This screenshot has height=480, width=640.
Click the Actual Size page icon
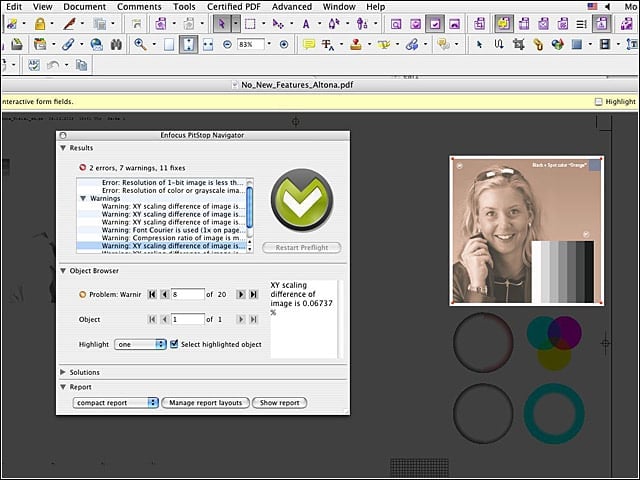click(x=169, y=44)
